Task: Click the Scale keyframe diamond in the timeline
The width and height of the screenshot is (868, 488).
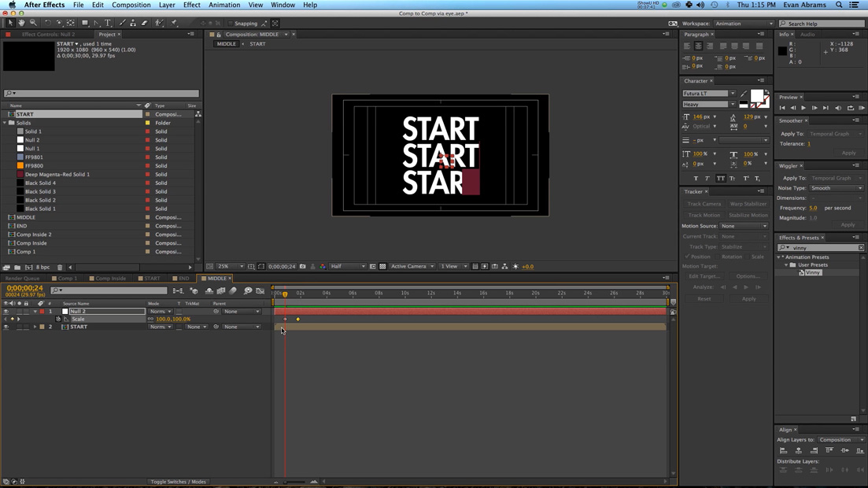Action: (x=297, y=319)
